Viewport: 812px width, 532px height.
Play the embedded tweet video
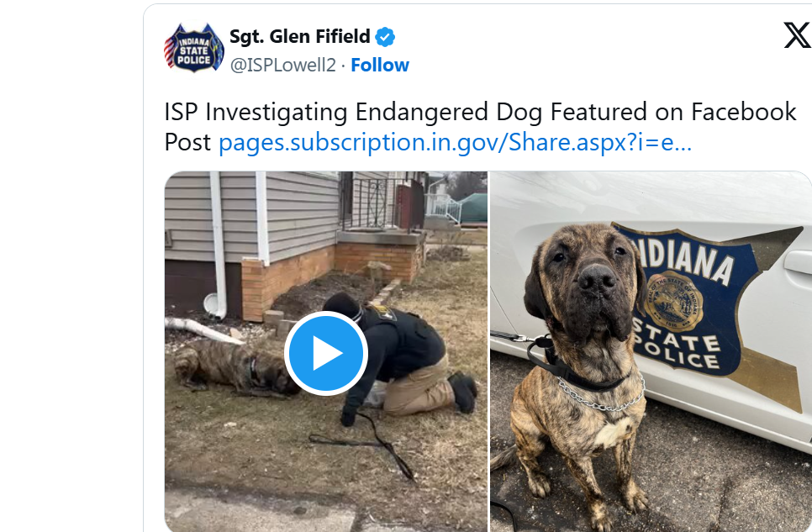coord(326,353)
